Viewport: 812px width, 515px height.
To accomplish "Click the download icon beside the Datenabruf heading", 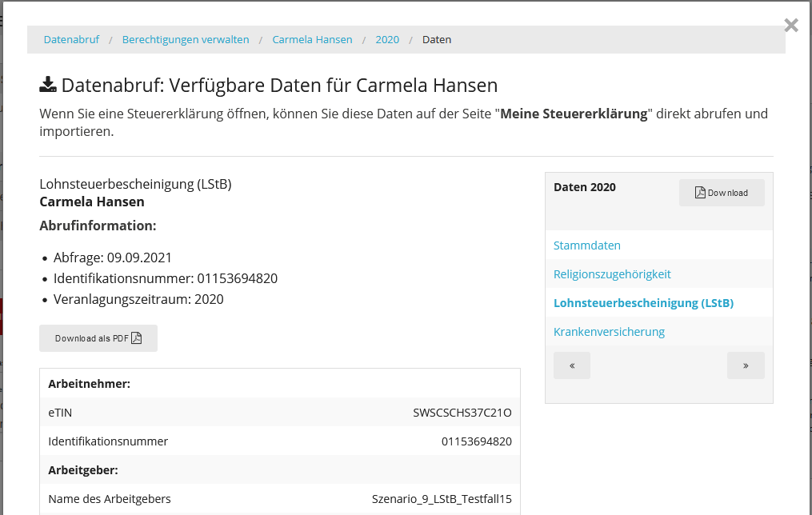I will [x=48, y=85].
